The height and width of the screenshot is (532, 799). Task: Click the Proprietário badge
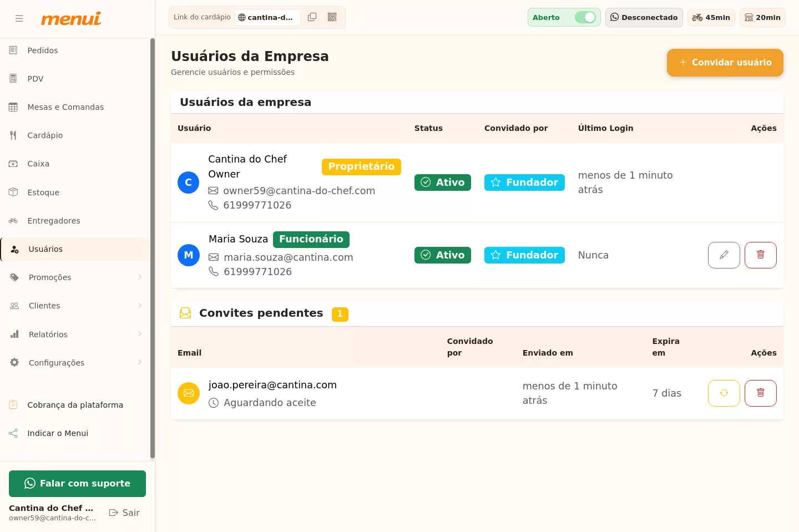[x=361, y=166]
